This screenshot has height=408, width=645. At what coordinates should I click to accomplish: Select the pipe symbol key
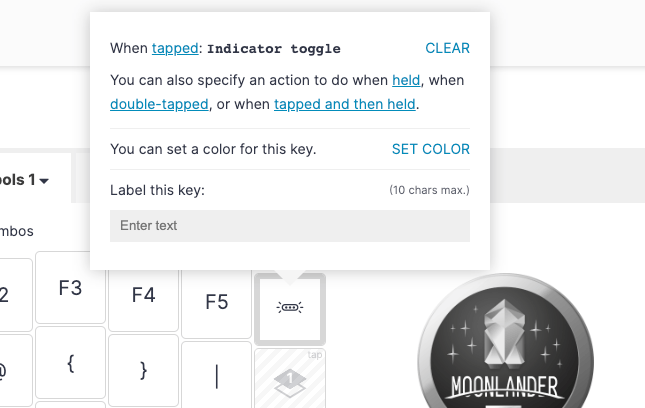216,376
